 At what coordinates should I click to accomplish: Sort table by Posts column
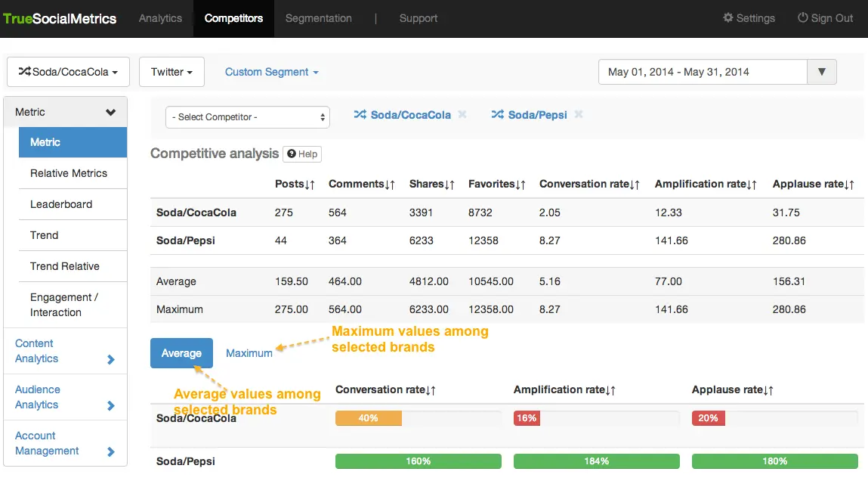295,185
